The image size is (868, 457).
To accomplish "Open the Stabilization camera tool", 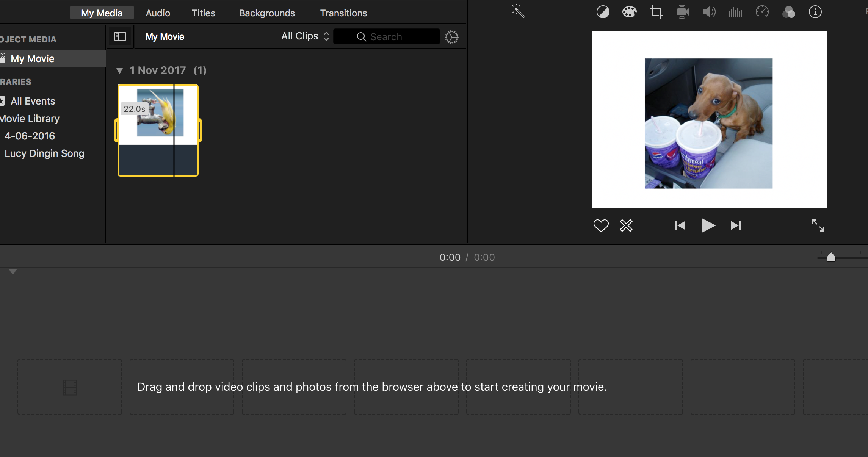I will pyautogui.click(x=683, y=12).
